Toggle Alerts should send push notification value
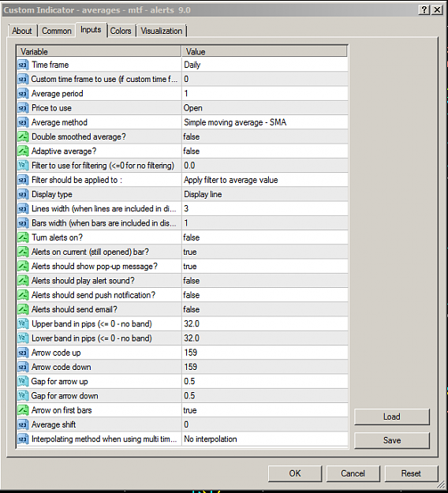Image resolution: width=448 pixels, height=493 pixels. click(x=265, y=295)
